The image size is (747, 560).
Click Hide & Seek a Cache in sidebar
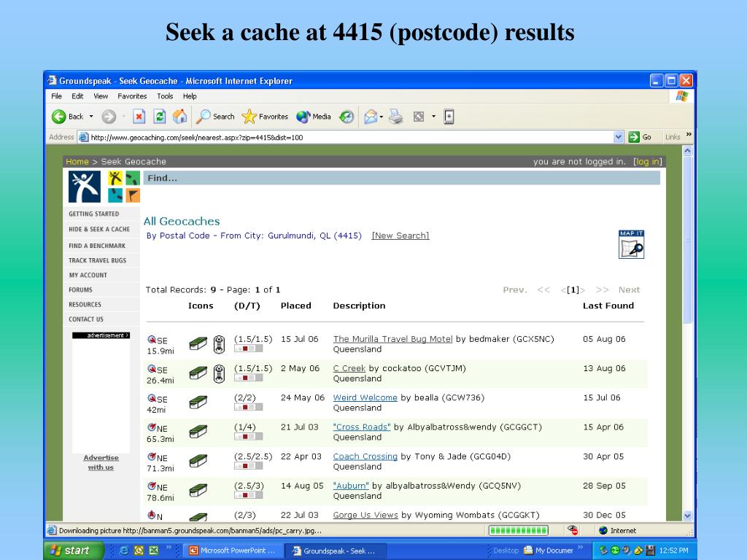click(99, 229)
